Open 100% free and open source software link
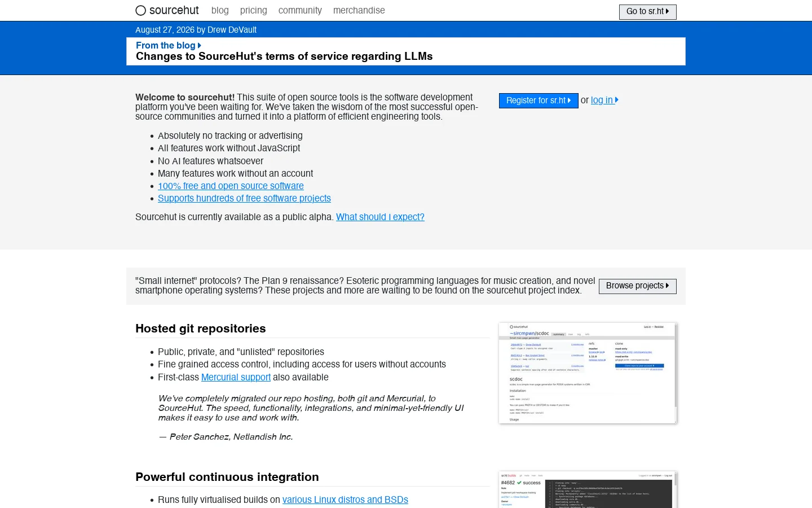This screenshot has height=508, width=812. [231, 186]
